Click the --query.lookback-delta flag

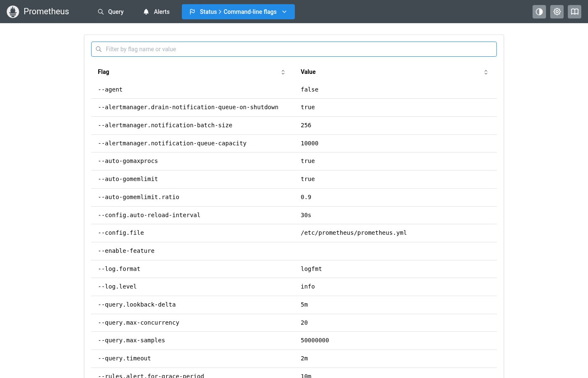[x=137, y=304]
